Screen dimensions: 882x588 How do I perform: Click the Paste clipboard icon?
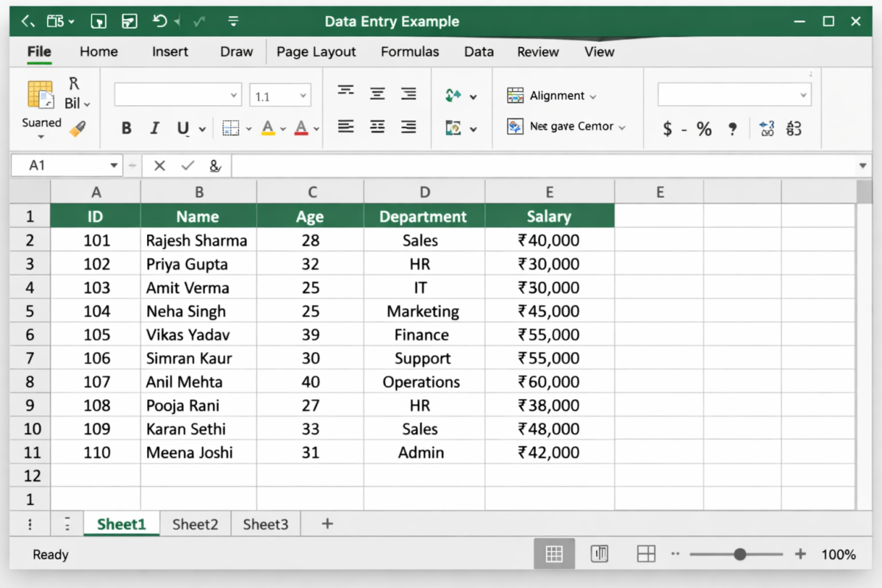point(40,95)
